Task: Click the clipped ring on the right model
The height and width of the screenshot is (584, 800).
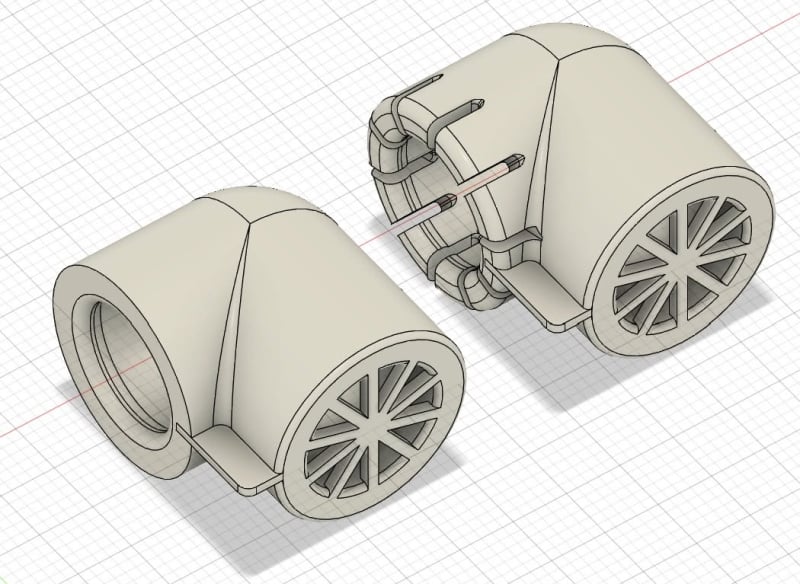Action: click(x=439, y=202)
